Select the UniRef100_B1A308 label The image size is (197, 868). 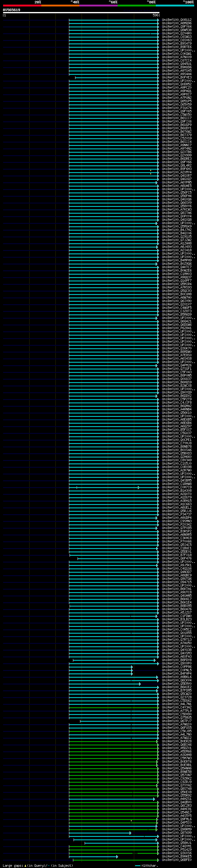[x=177, y=491]
